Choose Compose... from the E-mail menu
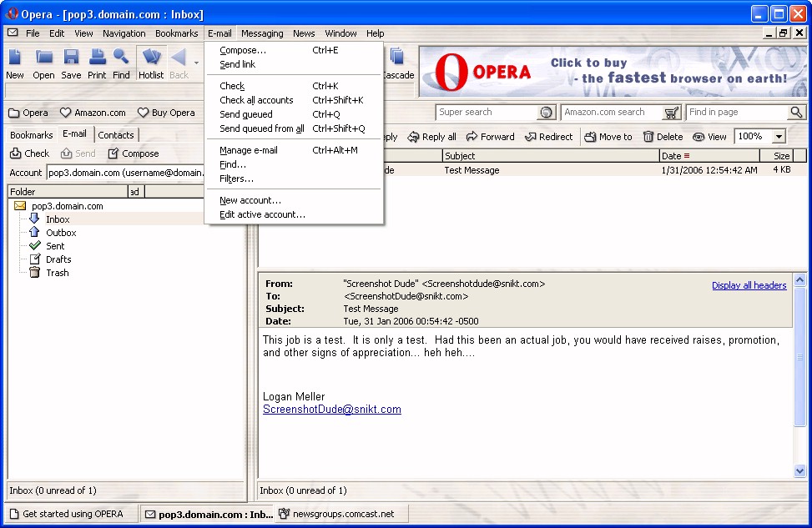The width and height of the screenshot is (812, 528). (294, 50)
